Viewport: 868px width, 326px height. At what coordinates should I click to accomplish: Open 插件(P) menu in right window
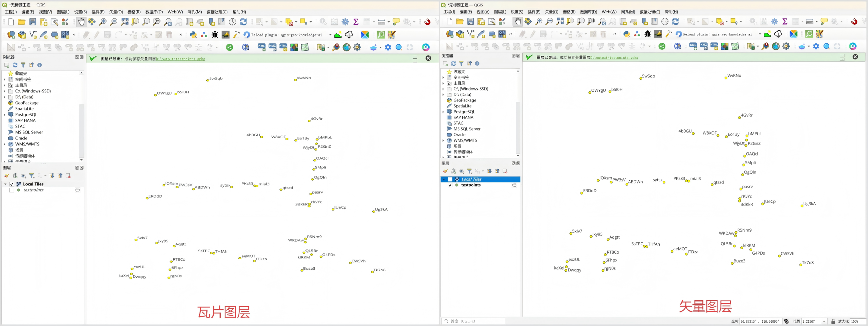click(x=534, y=12)
